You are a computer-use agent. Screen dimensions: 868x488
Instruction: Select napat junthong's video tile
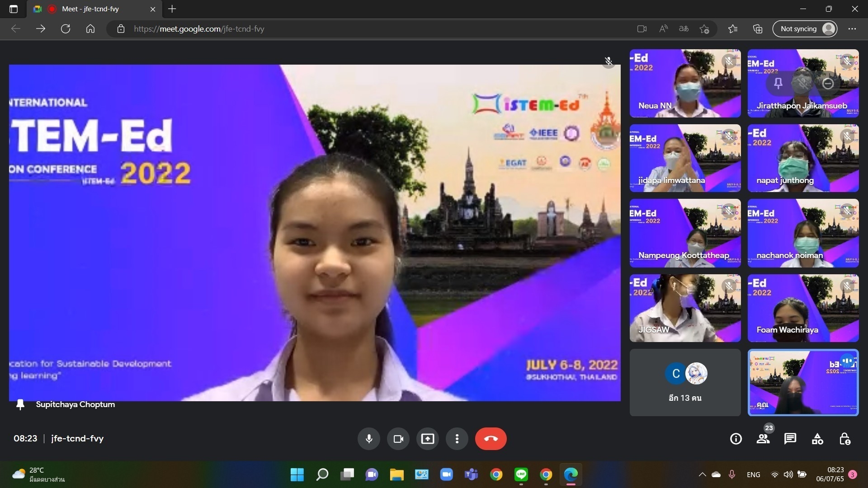pyautogui.click(x=803, y=158)
